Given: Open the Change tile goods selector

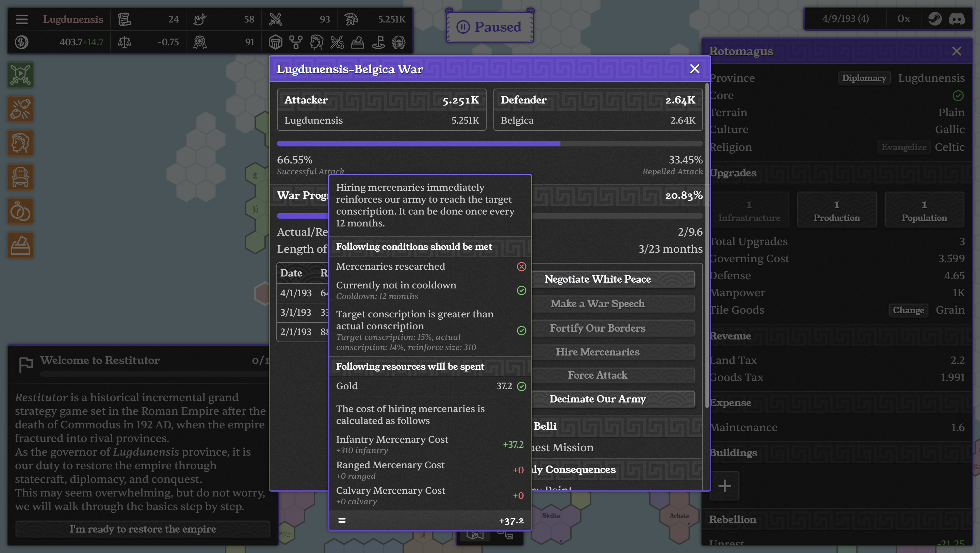Looking at the screenshot, I should click(x=908, y=310).
